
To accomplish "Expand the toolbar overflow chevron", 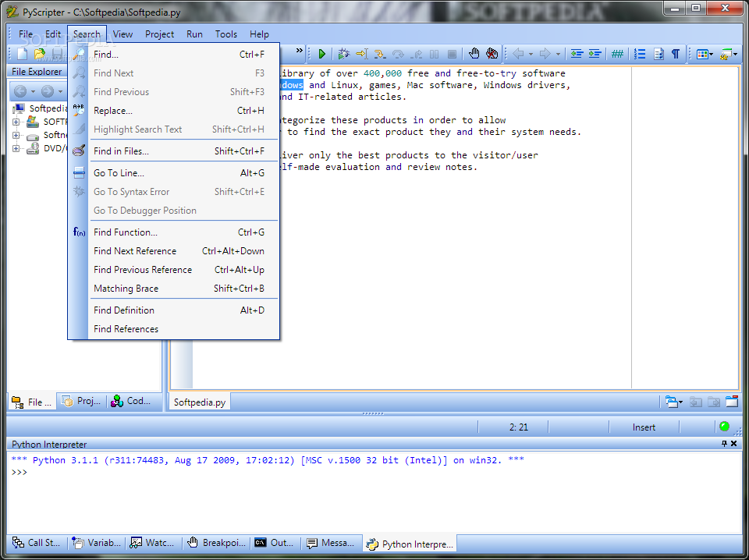I will click(x=300, y=51).
